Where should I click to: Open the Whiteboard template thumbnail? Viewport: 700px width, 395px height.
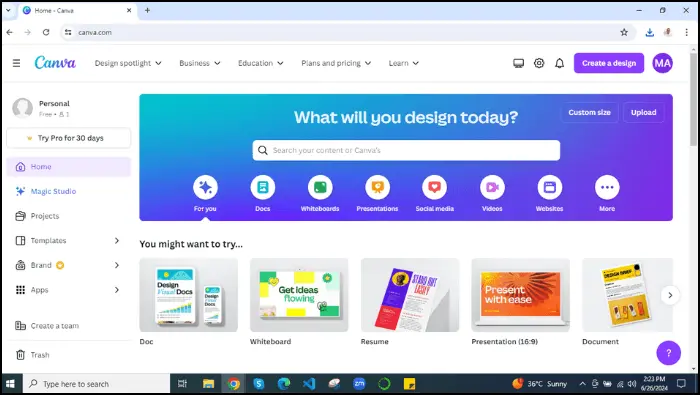coord(299,295)
